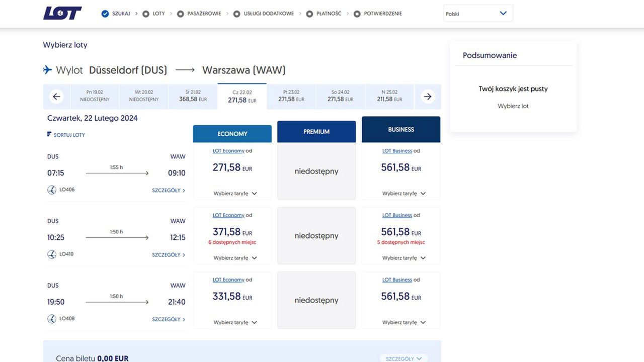644x362 pixels.
Task: Click the Business class column header
Action: point(401,130)
